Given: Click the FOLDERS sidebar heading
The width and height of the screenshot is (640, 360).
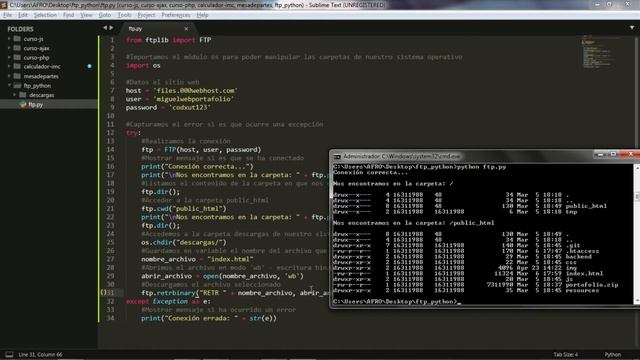Looking at the screenshot, I should coord(20,29).
